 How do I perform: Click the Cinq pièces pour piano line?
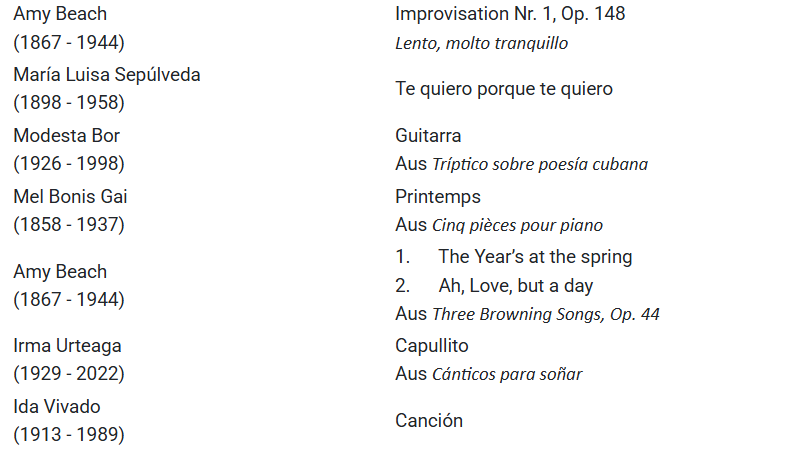[499, 225]
